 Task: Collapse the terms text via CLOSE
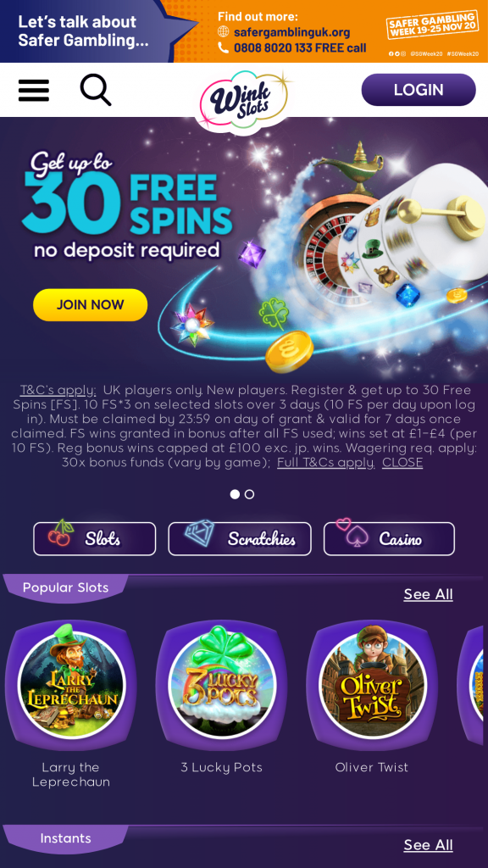[x=402, y=463]
